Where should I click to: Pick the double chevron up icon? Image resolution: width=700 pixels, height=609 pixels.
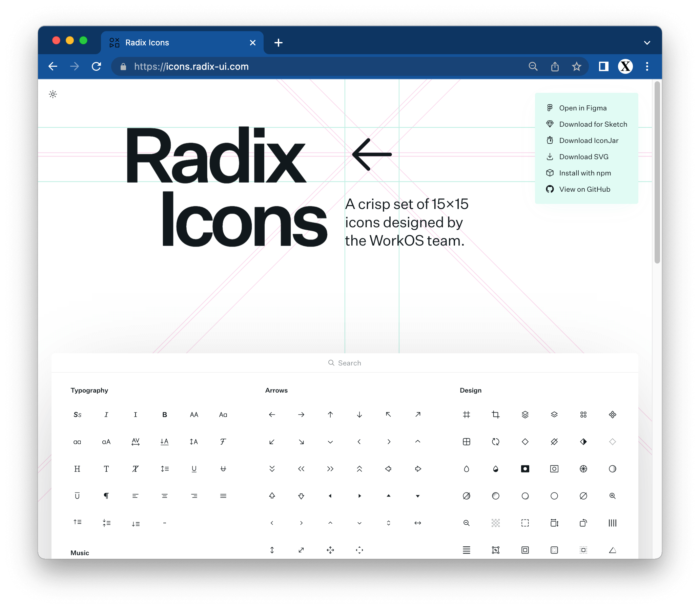(x=360, y=470)
